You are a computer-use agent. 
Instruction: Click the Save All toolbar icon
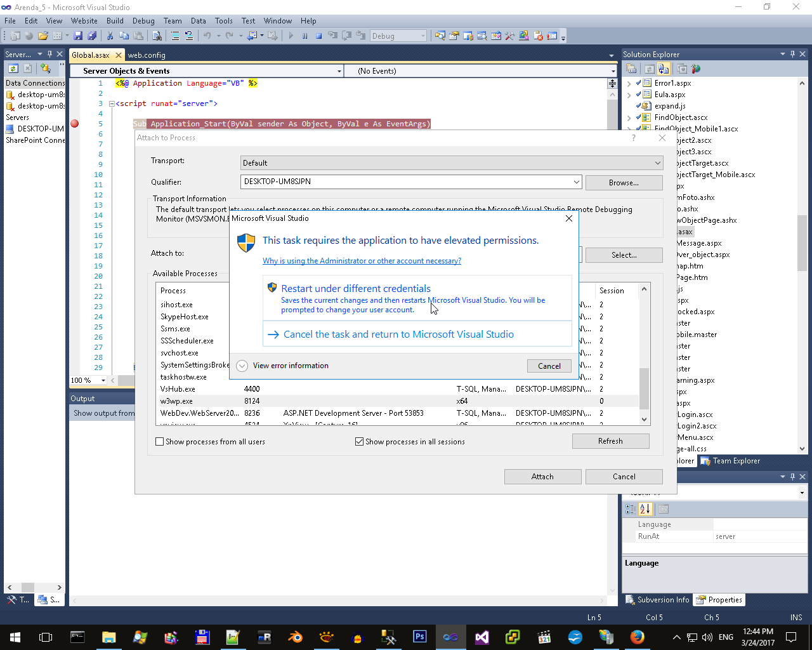coord(93,36)
